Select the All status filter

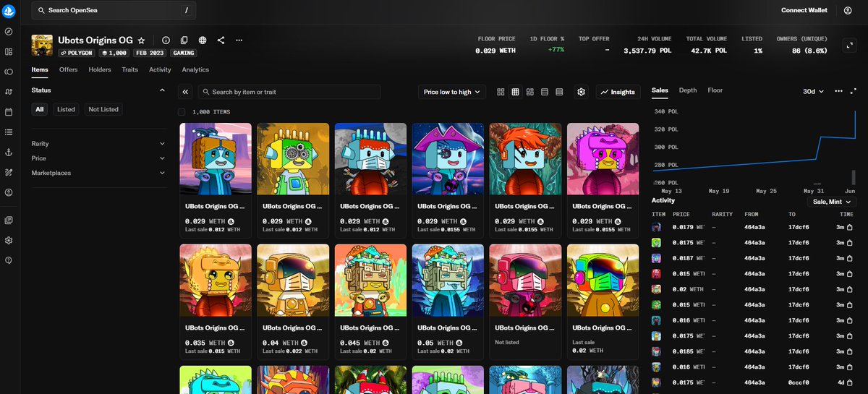pos(40,109)
